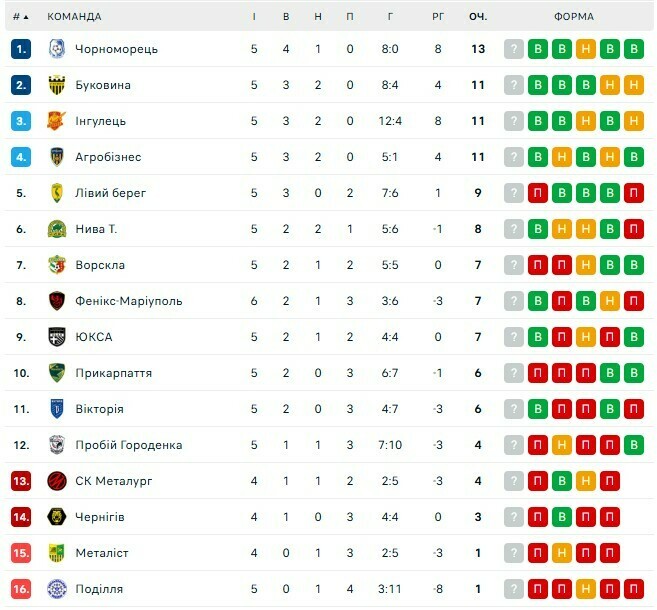Click the Чорноморець team logo

coord(56,49)
